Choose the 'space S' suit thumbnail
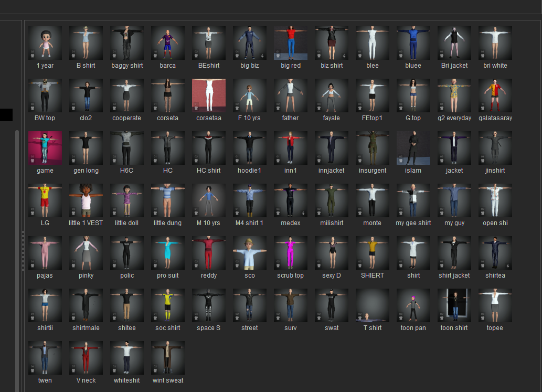Viewport: 542px width, 392px height. (209, 305)
